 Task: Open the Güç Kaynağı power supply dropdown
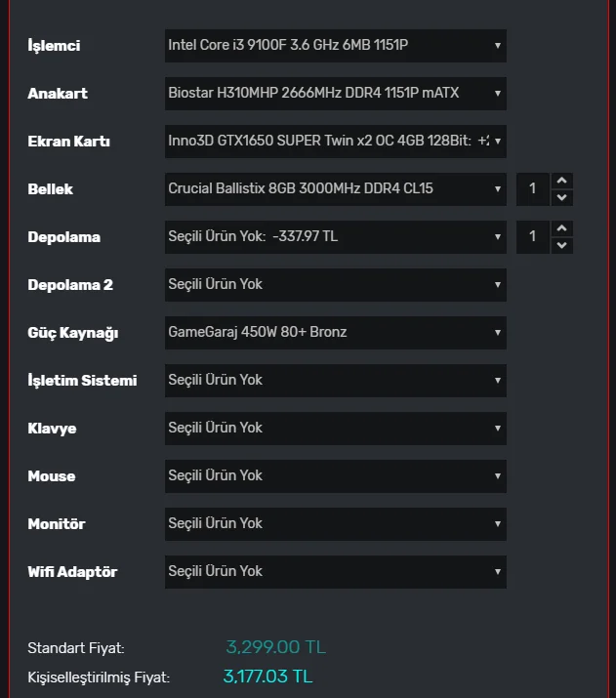335,332
